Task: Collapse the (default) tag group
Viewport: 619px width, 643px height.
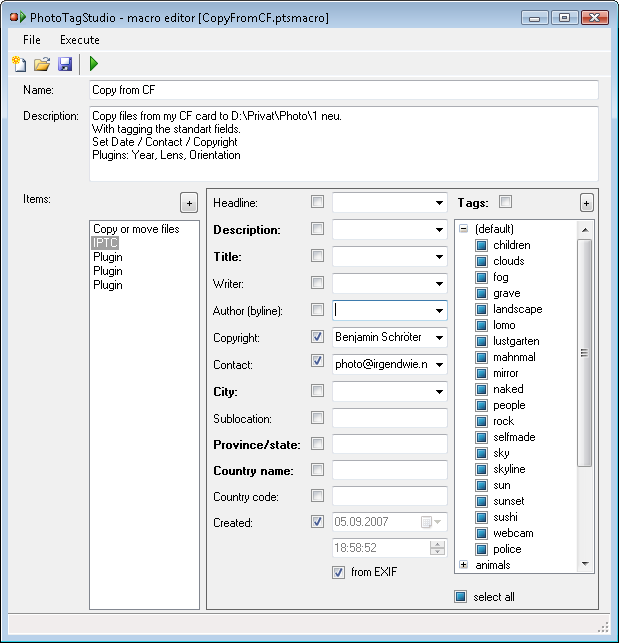Action: point(463,229)
